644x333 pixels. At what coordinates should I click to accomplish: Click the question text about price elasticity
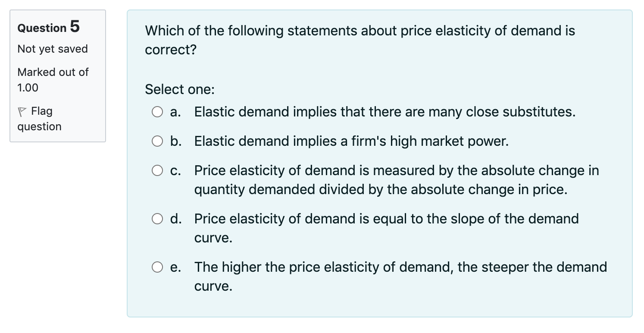pyautogui.click(x=360, y=40)
